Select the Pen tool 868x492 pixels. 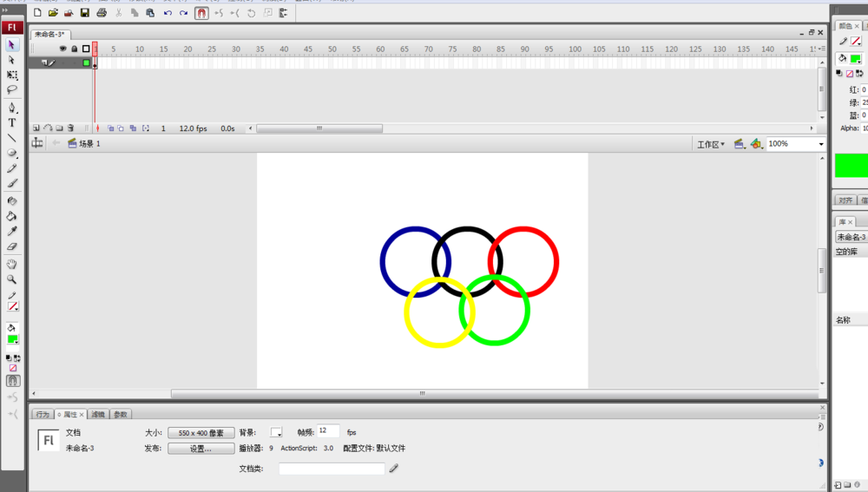(x=11, y=108)
